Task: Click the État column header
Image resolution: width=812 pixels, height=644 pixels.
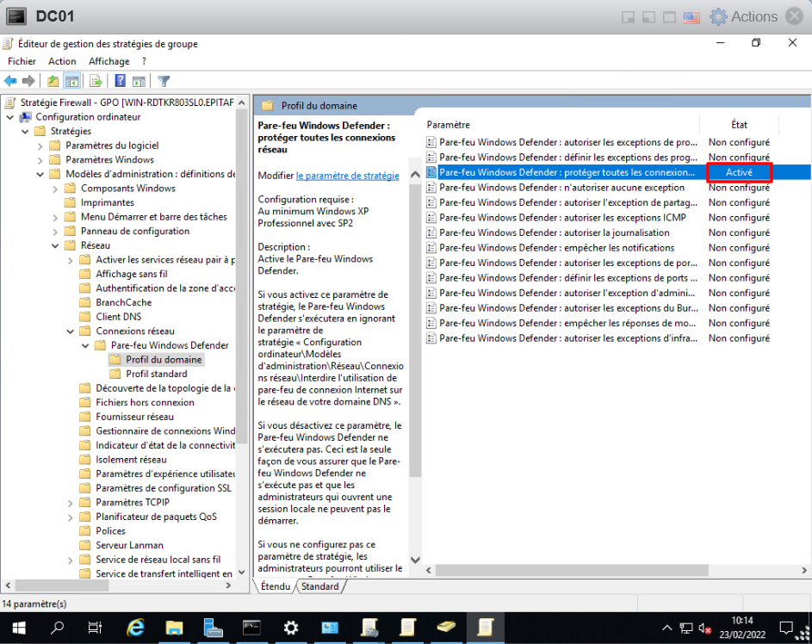Action: (x=739, y=125)
